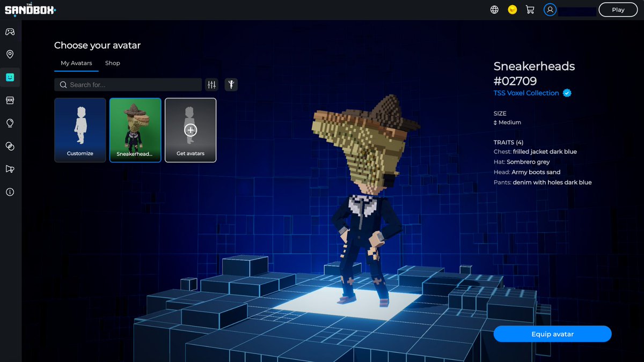The height and width of the screenshot is (362, 644).
Task: Open the shopping cart
Action: [x=530, y=10]
